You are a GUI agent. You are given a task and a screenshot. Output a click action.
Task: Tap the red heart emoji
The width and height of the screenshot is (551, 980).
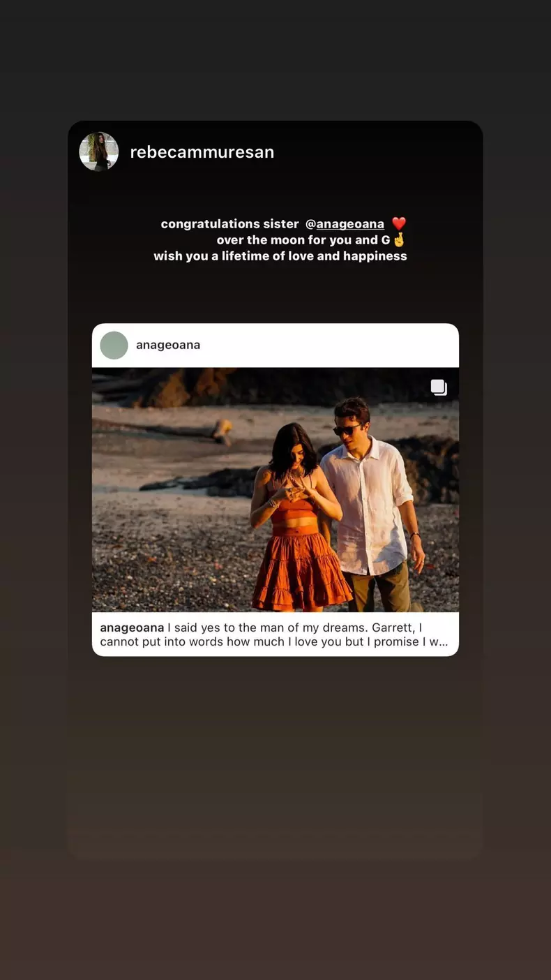[399, 224]
